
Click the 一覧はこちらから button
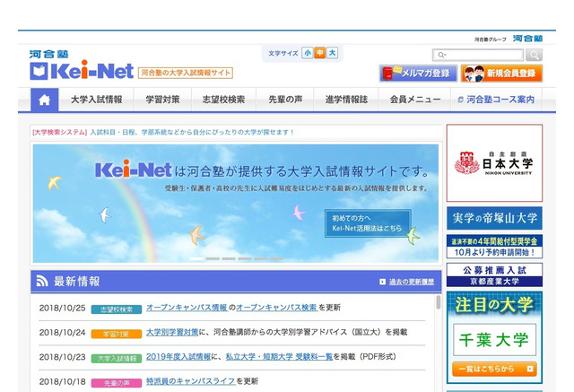point(494,369)
